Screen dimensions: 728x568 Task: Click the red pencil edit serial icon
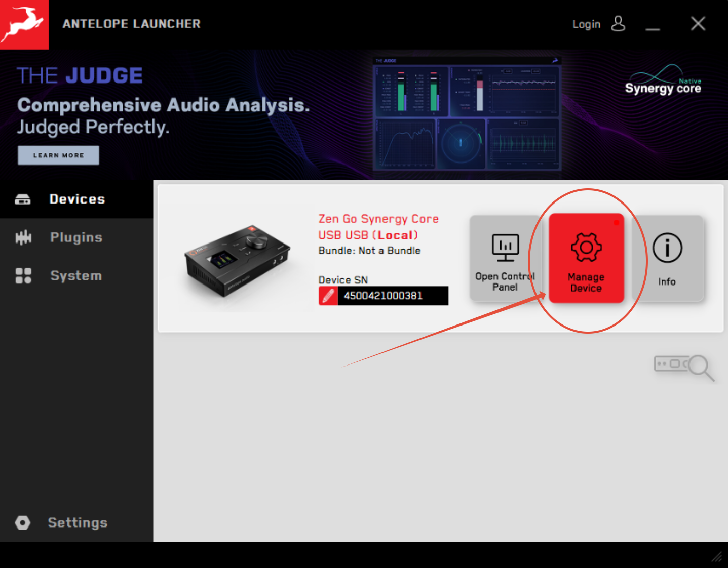click(x=328, y=296)
